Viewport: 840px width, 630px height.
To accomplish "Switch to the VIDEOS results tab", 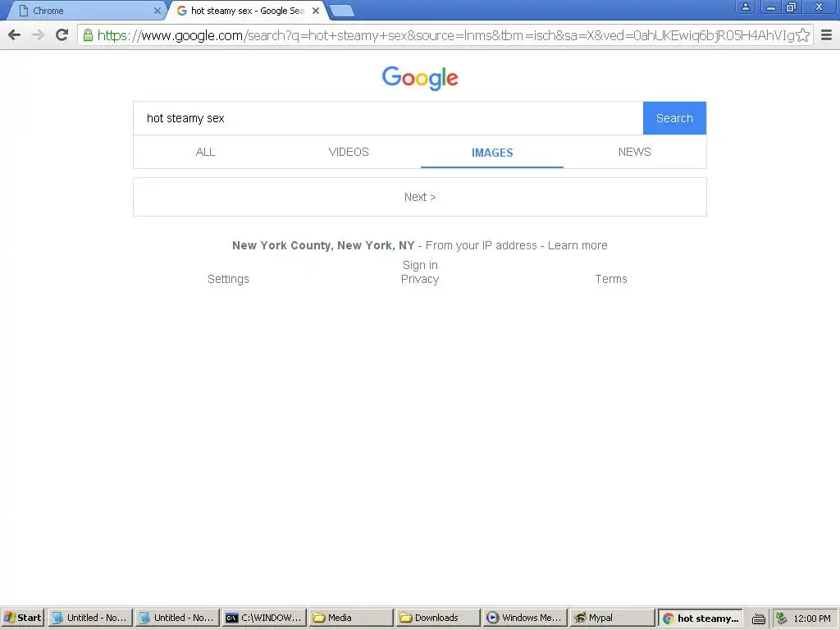I will tap(349, 152).
